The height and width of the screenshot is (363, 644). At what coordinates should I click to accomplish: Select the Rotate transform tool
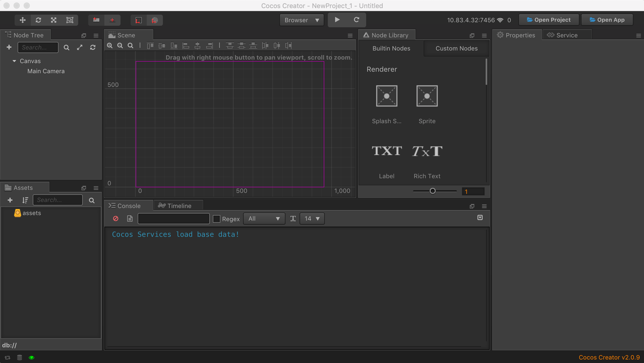coord(38,20)
